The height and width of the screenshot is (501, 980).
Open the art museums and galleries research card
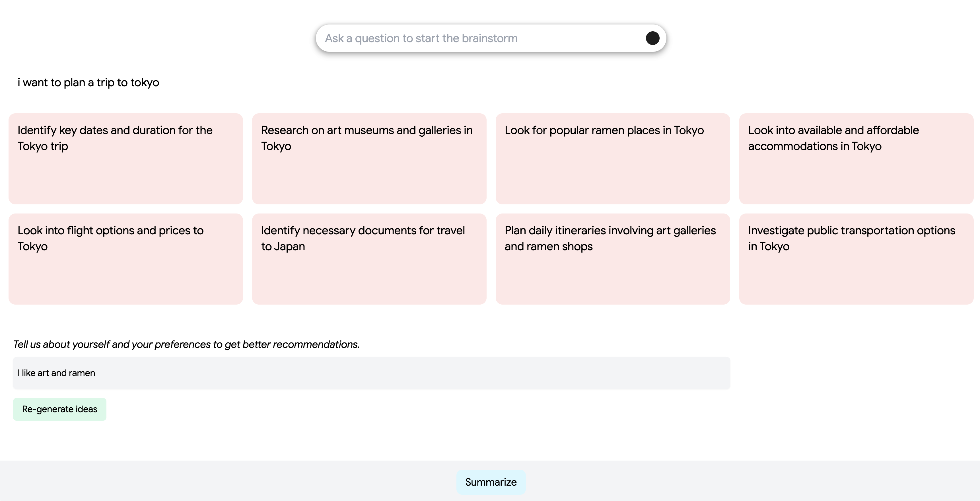[369, 158]
